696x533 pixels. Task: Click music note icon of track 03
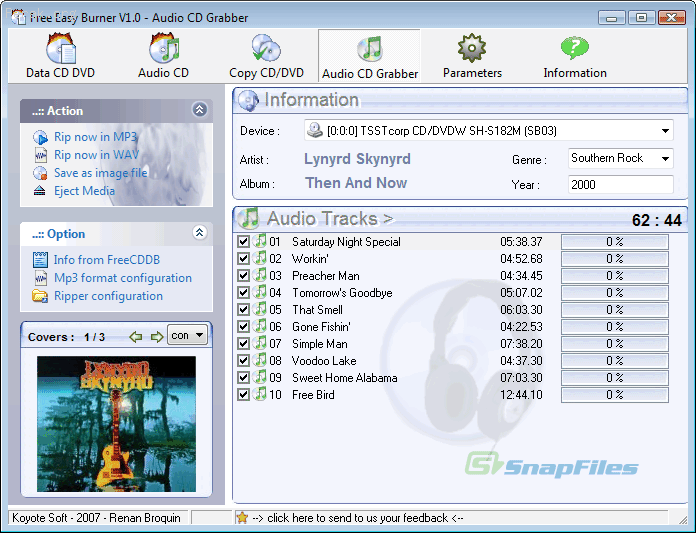point(260,275)
